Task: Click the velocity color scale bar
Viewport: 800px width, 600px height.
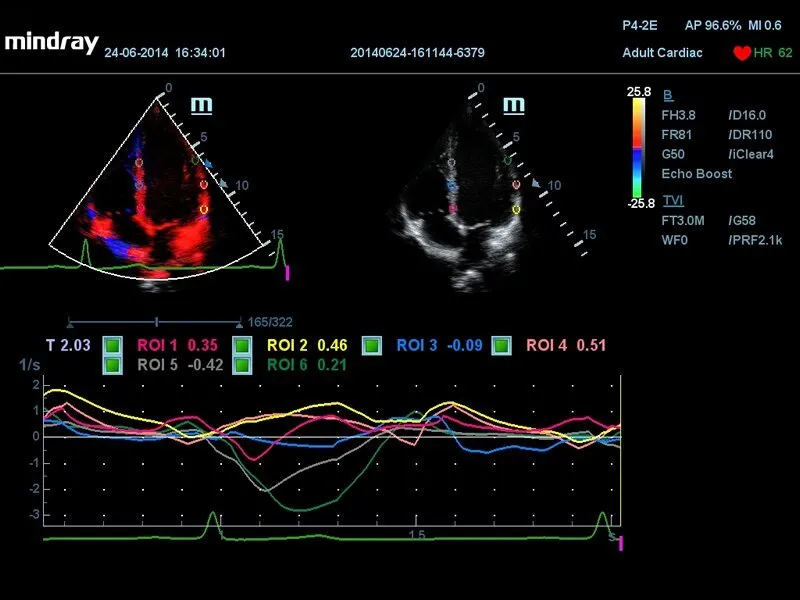Action: click(x=637, y=147)
